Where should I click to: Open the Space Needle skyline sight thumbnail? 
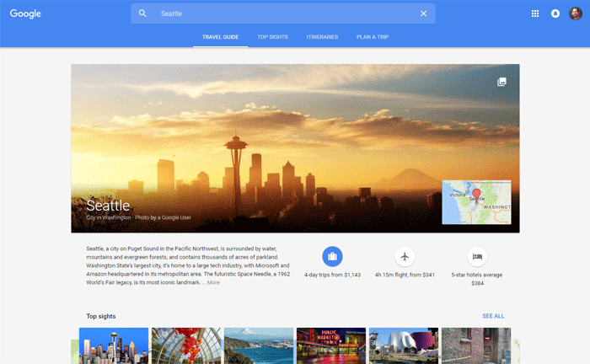pos(114,345)
